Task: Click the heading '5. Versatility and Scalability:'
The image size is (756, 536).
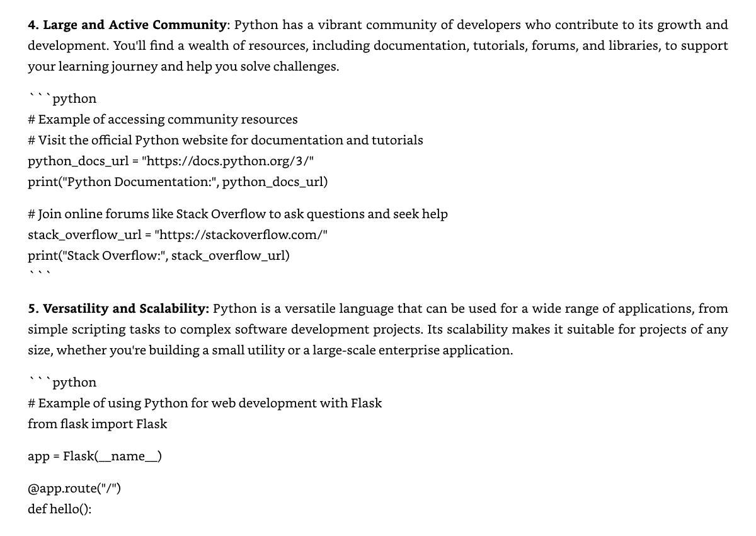Action: 118,309
